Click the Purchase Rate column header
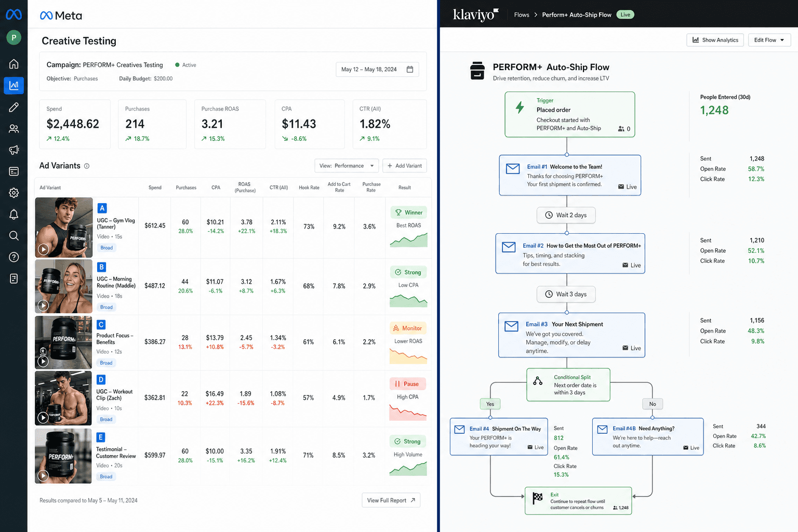The height and width of the screenshot is (532, 798). coord(371,188)
